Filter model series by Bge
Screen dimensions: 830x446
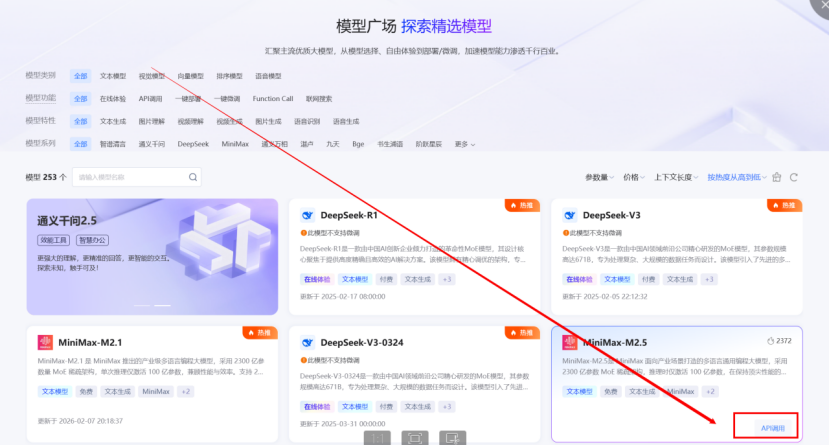358,144
